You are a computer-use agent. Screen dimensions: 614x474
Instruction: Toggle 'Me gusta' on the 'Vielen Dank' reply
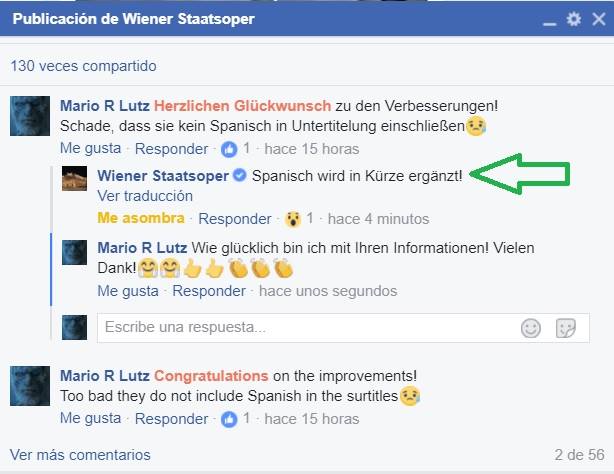(128, 291)
